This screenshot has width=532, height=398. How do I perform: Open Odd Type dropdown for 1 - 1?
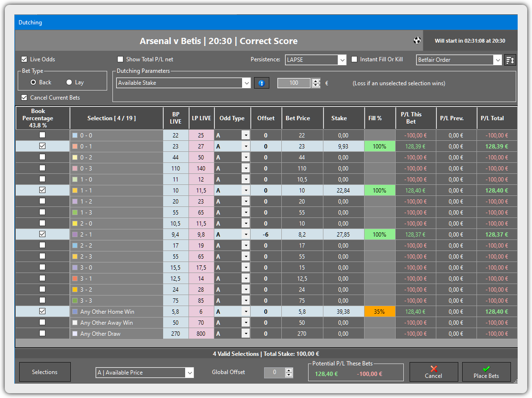(x=246, y=190)
